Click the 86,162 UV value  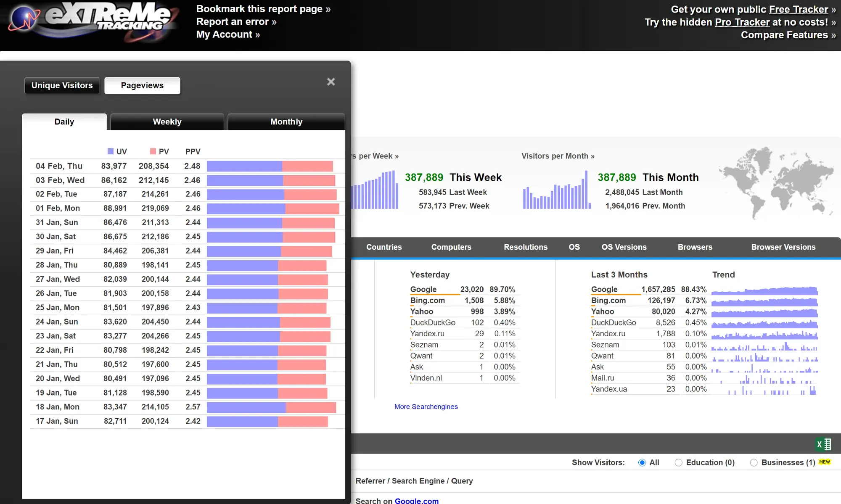coord(114,180)
